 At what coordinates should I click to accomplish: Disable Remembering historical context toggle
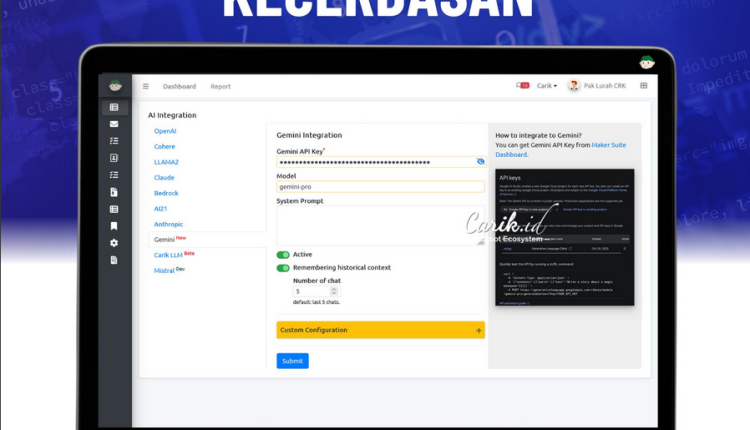(x=283, y=268)
